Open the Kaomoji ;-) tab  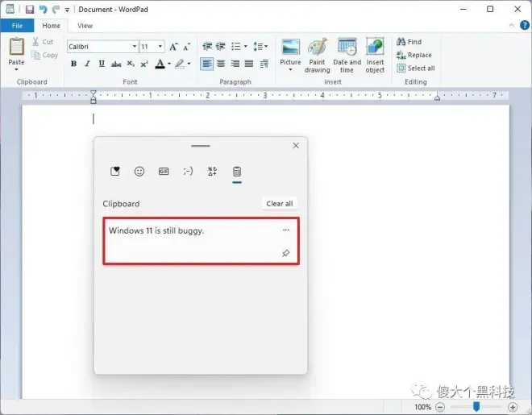[188, 171]
